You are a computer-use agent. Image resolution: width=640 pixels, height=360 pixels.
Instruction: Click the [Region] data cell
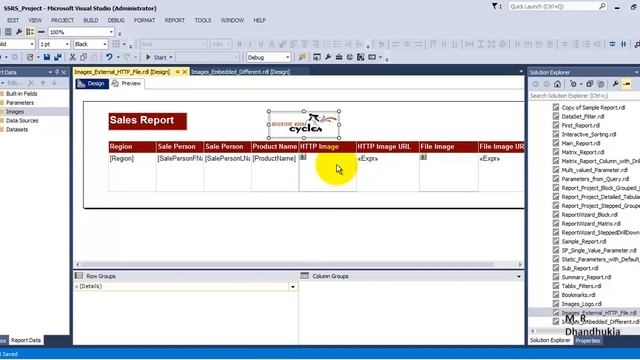pos(132,172)
